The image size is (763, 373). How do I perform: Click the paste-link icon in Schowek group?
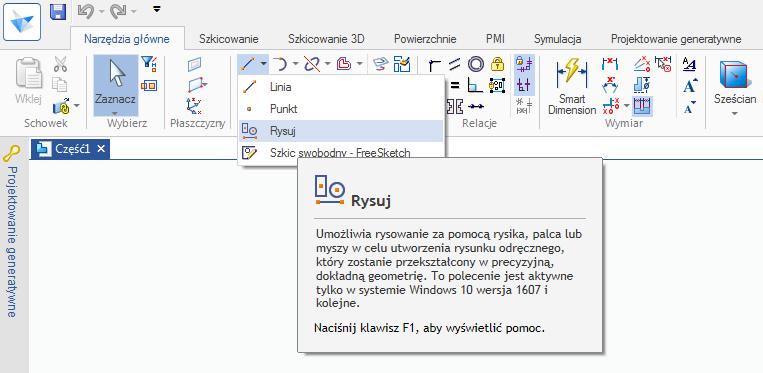click(x=61, y=106)
